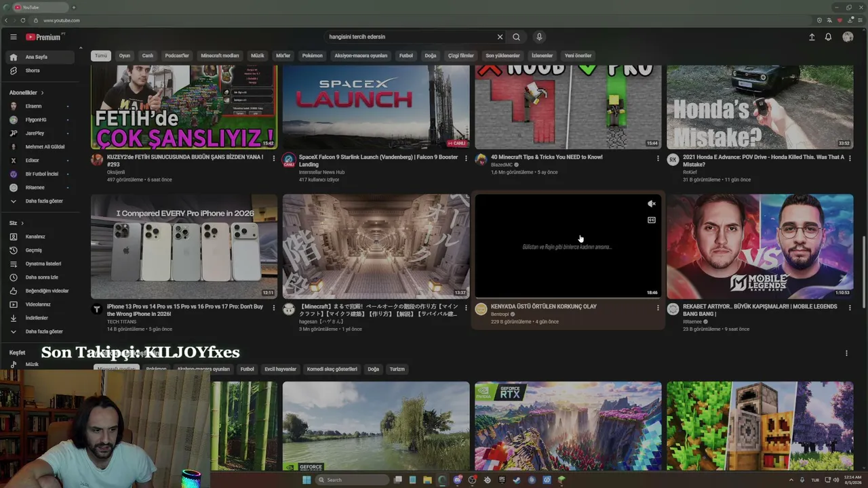Open more options for the iPhone 13 Pro comparison video
Screen dimensions: 868x488
(274, 308)
